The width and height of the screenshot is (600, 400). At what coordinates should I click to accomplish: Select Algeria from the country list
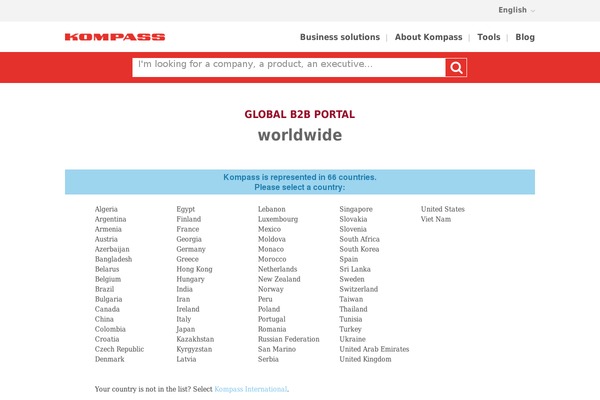pyautogui.click(x=106, y=209)
